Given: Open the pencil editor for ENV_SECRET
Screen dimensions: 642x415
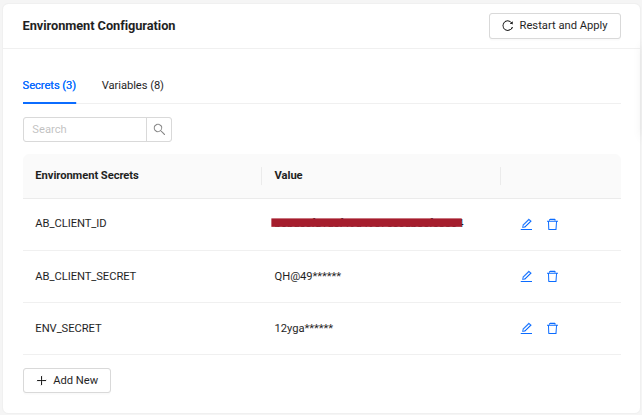Looking at the screenshot, I should tap(527, 328).
